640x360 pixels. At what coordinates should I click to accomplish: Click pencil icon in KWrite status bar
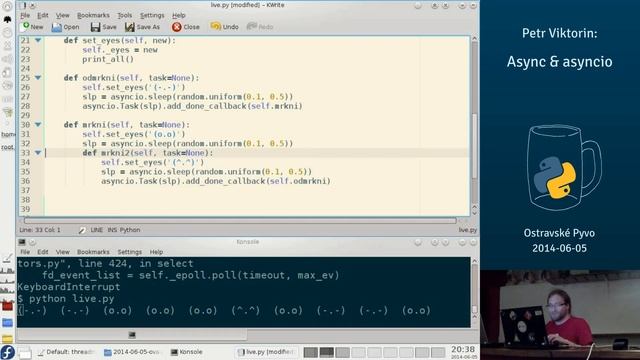(82, 230)
